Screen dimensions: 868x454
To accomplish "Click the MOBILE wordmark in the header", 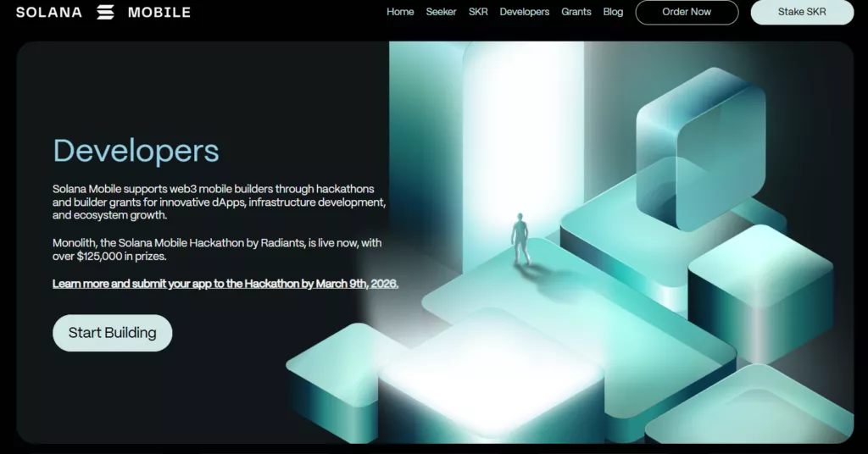I will [159, 12].
